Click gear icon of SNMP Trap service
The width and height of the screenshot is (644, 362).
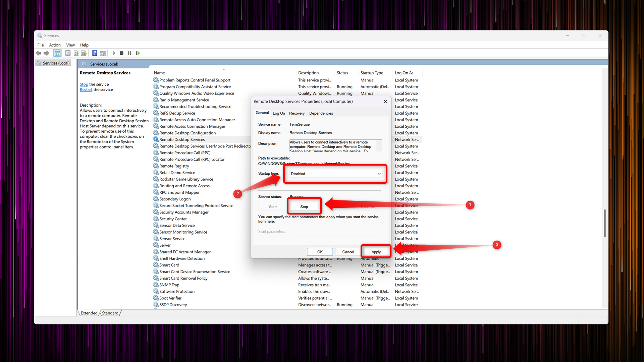tap(156, 285)
